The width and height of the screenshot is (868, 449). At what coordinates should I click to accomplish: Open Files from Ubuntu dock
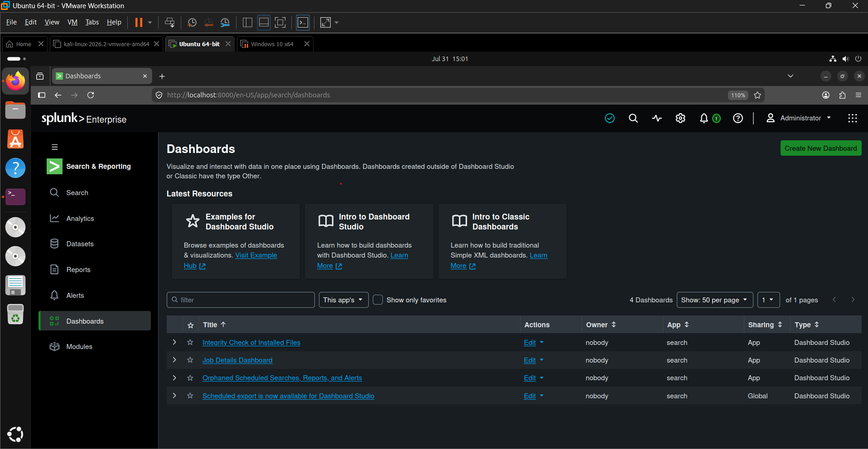tap(15, 110)
